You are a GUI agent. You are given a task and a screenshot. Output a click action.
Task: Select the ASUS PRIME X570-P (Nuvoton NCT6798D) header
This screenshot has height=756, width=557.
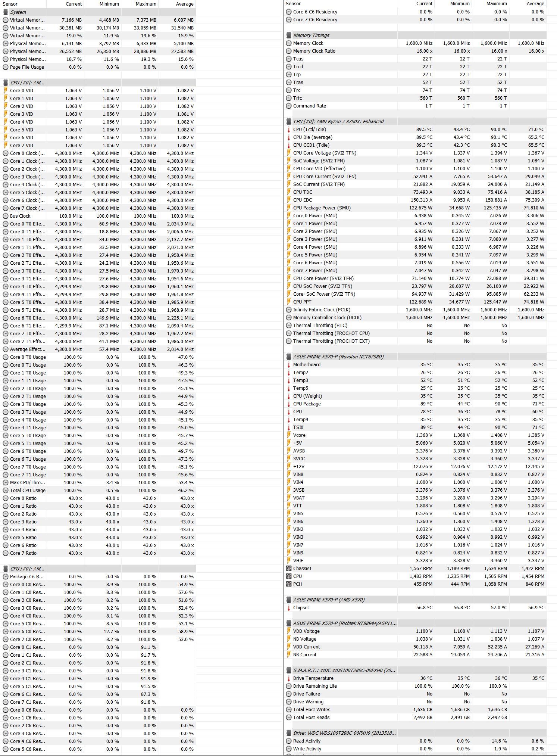pyautogui.click(x=416, y=357)
